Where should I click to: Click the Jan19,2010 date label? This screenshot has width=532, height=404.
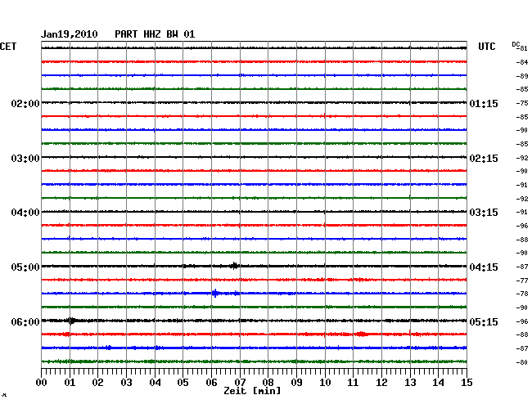pyautogui.click(x=70, y=34)
